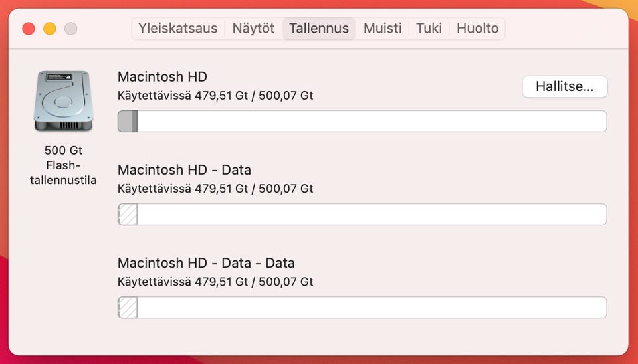638x364 pixels.
Task: Open the Tuki tab
Action: (x=429, y=28)
